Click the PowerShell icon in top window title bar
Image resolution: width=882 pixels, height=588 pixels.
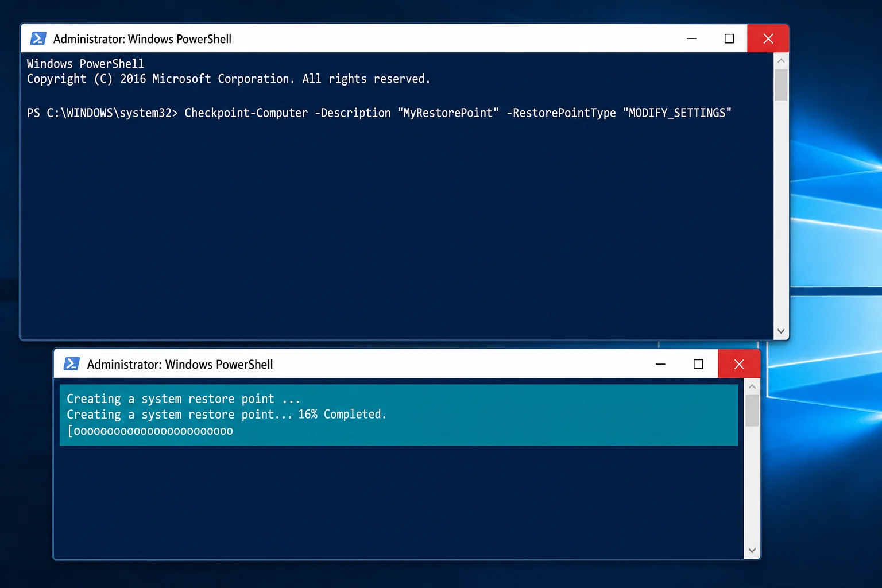[x=38, y=38]
